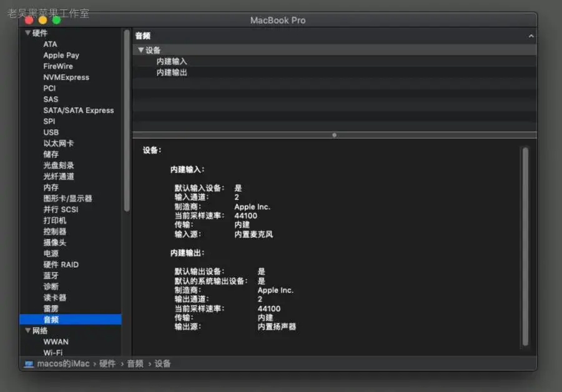Viewport: 562px width, 392px height.
Task: Open the 储存 storage entry
Action: click(51, 154)
